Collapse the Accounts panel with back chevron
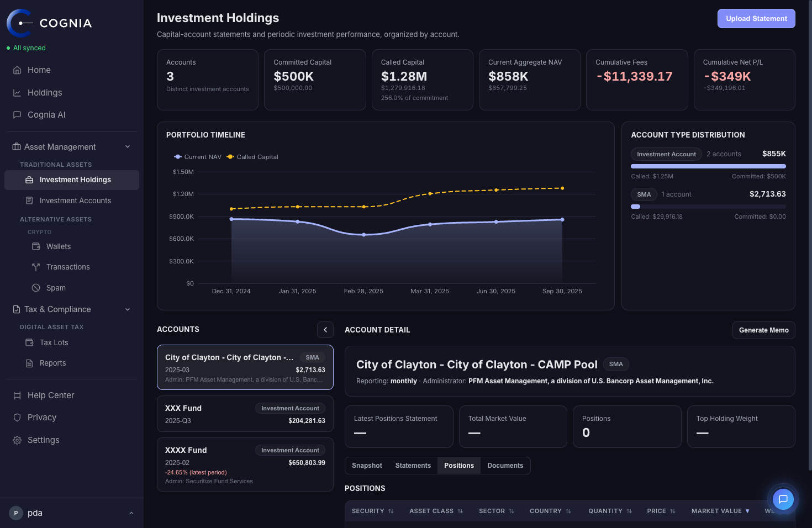This screenshot has height=528, width=812. point(325,330)
